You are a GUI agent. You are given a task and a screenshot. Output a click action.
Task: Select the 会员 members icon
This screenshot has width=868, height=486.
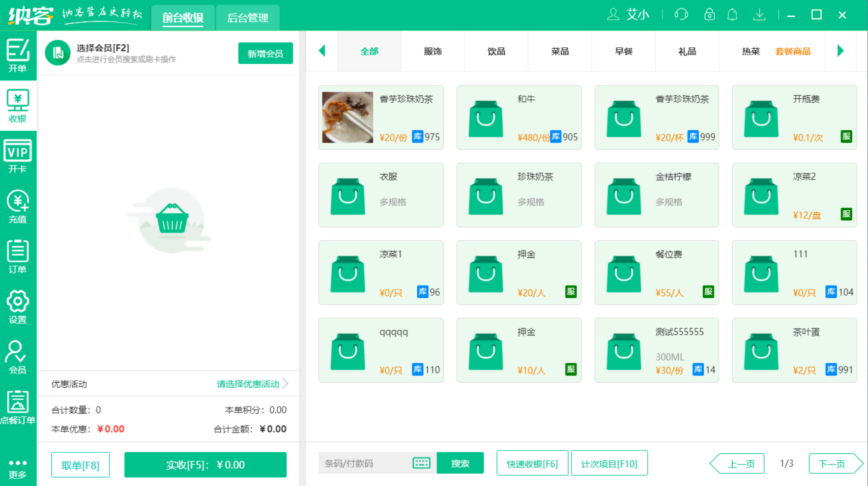[18, 356]
